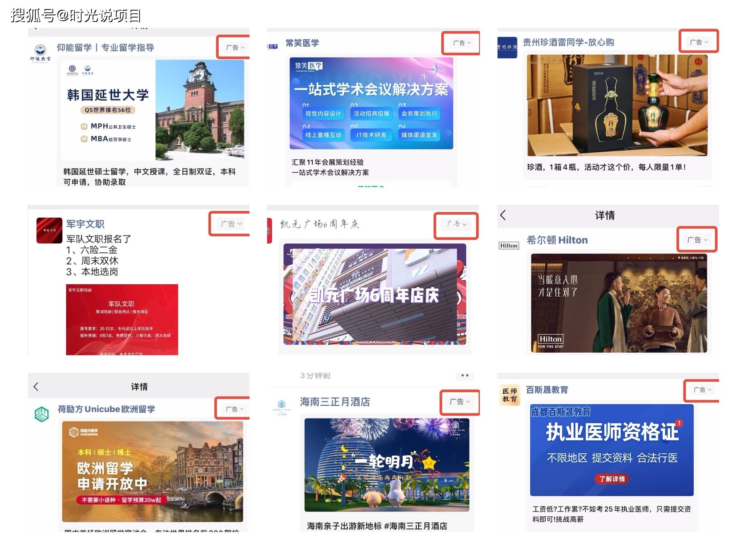The width and height of the screenshot is (747, 560).
Task: Click QS世界排名56位 badge
Action: click(108, 110)
